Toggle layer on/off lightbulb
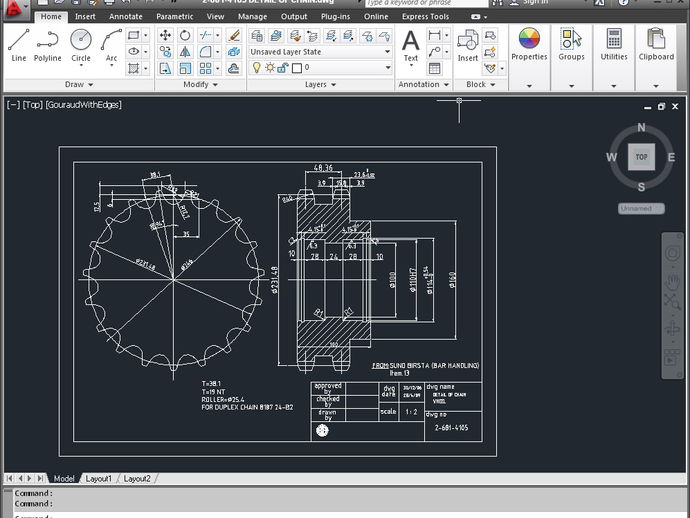 tap(257, 68)
